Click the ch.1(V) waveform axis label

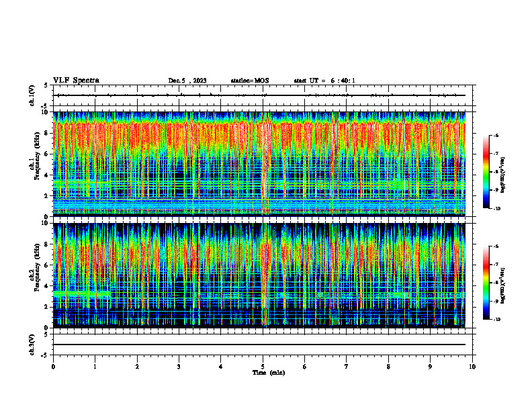click(32, 95)
